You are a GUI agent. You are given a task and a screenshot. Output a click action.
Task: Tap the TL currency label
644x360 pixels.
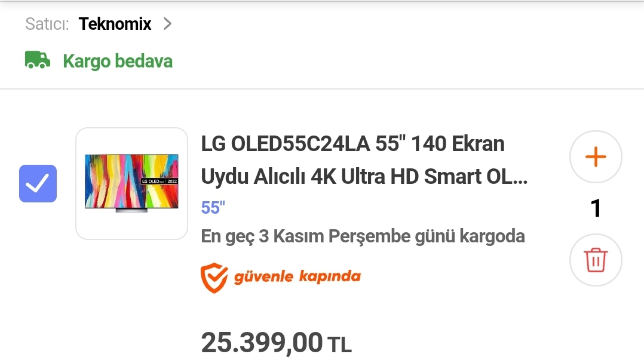[339, 345]
